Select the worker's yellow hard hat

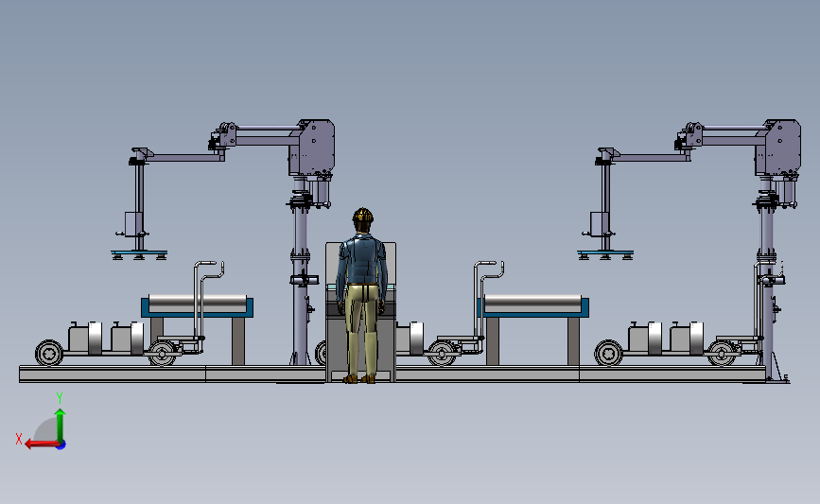coord(362,215)
